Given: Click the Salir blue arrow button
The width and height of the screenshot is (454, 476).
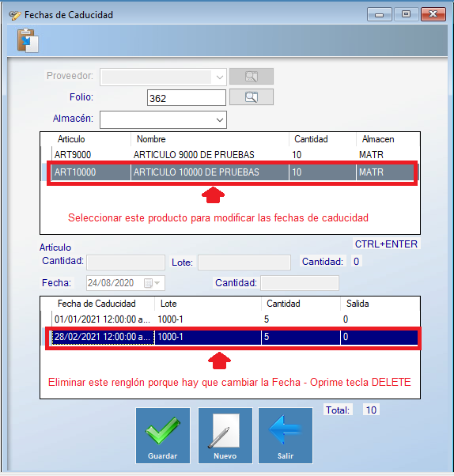Looking at the screenshot, I should click(x=286, y=436).
